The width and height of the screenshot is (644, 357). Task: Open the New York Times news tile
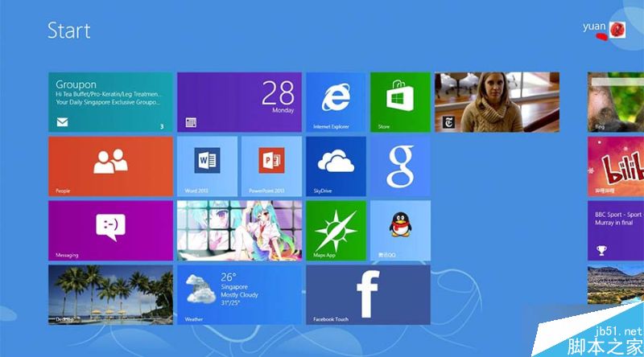(497, 102)
